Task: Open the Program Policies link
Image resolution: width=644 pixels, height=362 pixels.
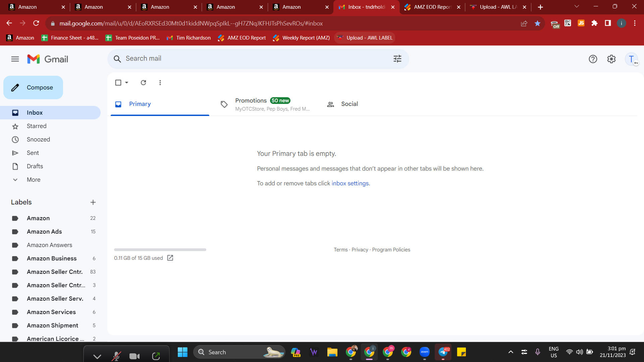Action: point(391,250)
